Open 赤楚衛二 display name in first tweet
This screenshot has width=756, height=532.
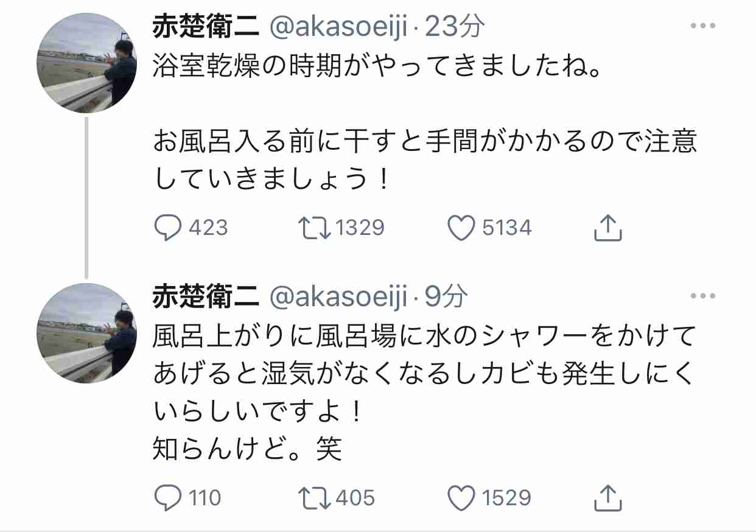click(x=208, y=27)
